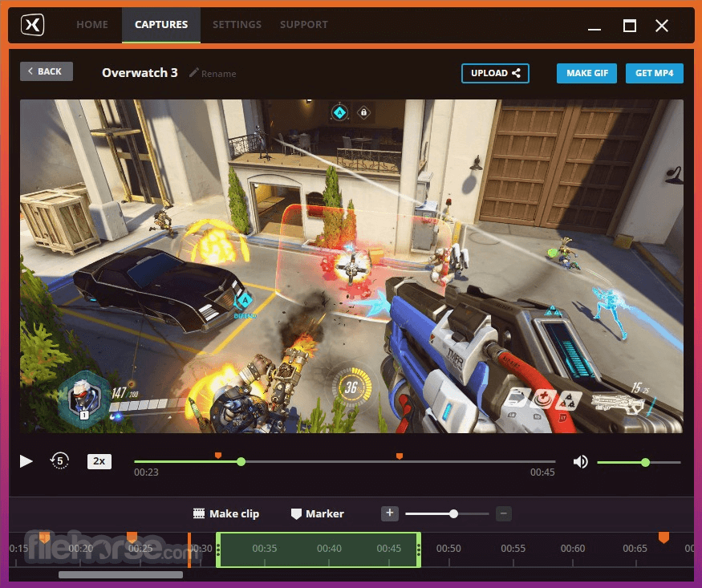Click the Overwatch 3 title text
The height and width of the screenshot is (588, 702).
click(140, 72)
